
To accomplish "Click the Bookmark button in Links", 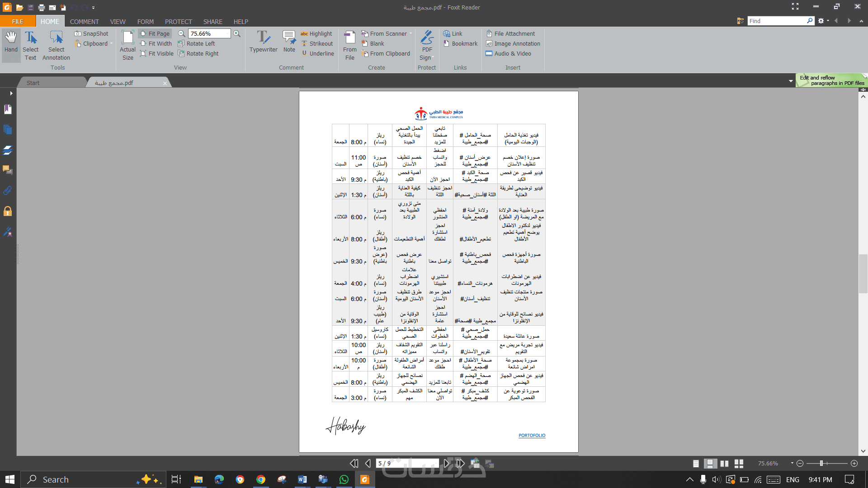I will [x=460, y=43].
